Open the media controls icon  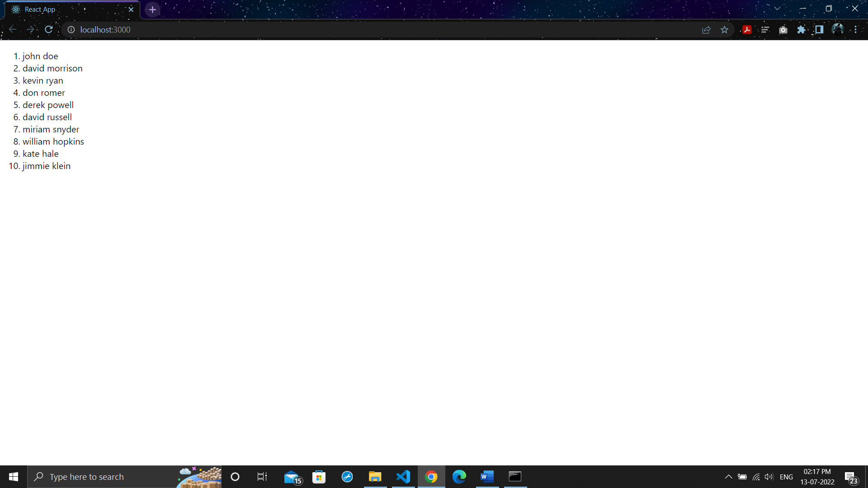[x=765, y=30]
